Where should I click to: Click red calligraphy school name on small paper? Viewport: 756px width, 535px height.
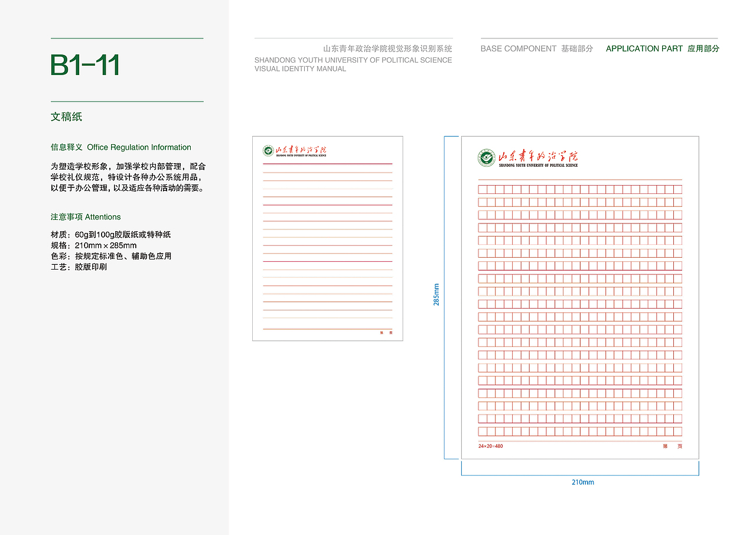[301, 150]
